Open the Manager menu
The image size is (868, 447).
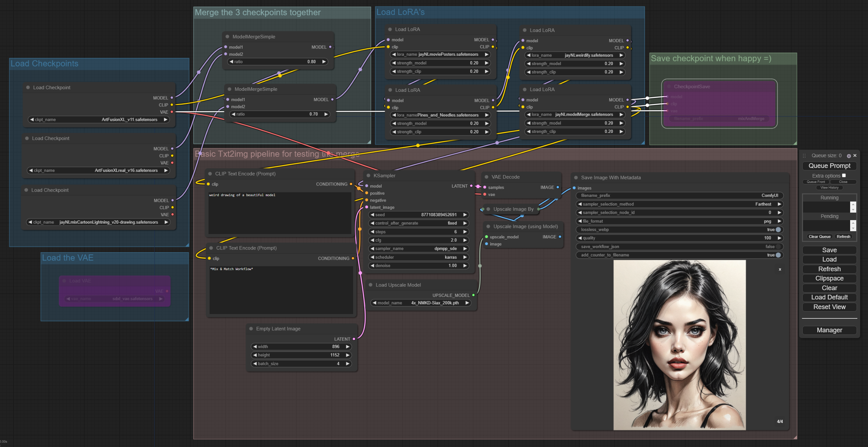[x=829, y=330]
